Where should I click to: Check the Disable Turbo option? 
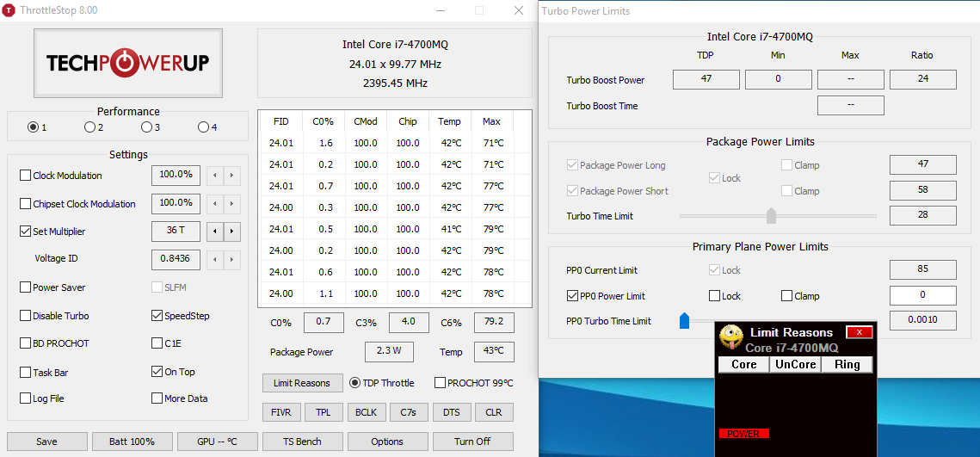pos(25,316)
